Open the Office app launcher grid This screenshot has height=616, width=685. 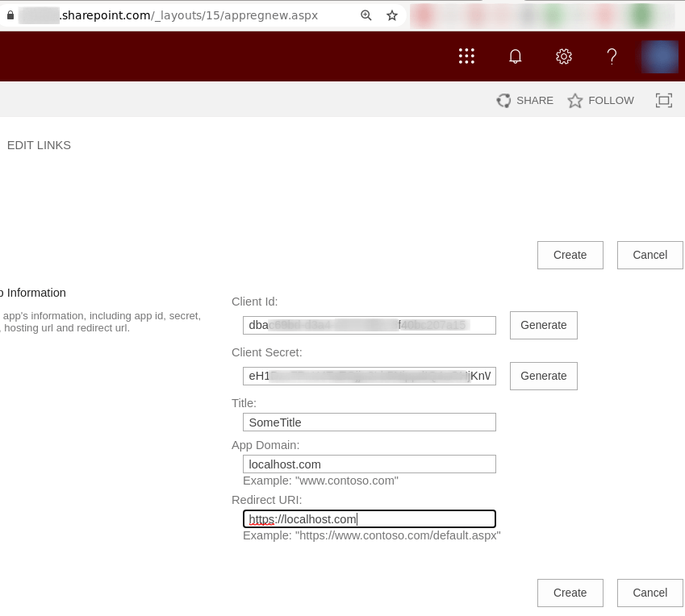466,56
